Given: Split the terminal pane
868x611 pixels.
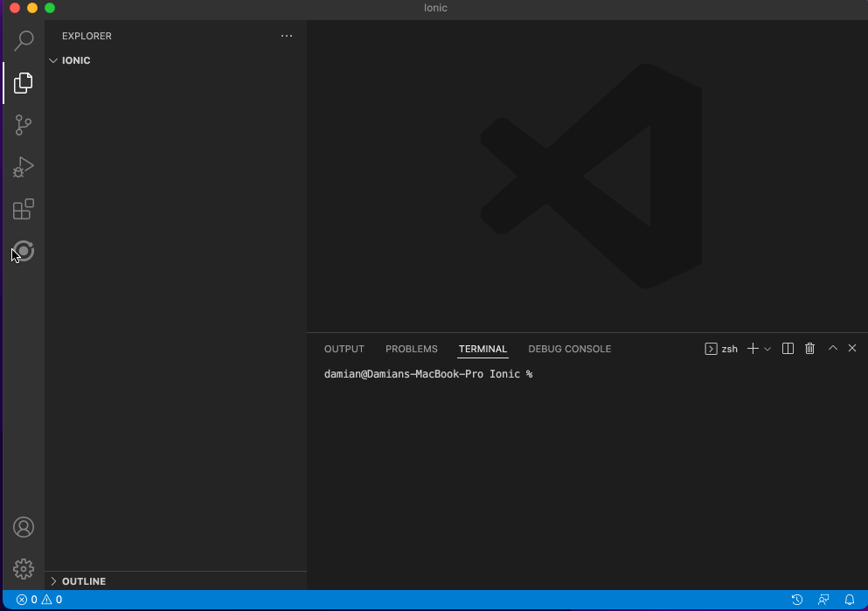Looking at the screenshot, I should click(788, 349).
